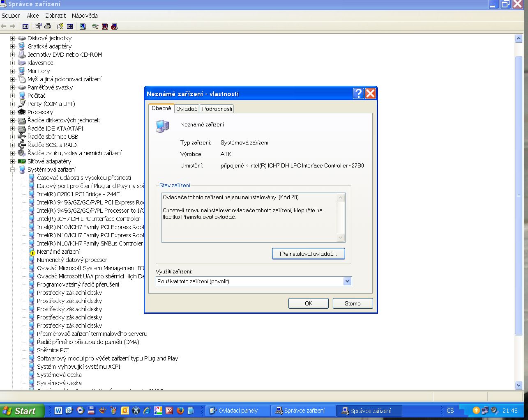
Task: Click the Systémová zařízení device type value in dialog
Action: [244, 142]
